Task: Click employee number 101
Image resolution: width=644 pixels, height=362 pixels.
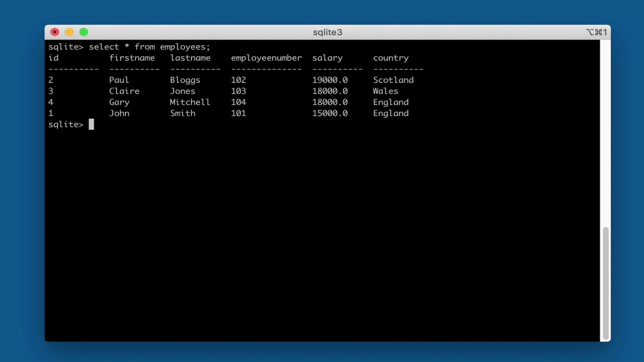Action: (238, 113)
